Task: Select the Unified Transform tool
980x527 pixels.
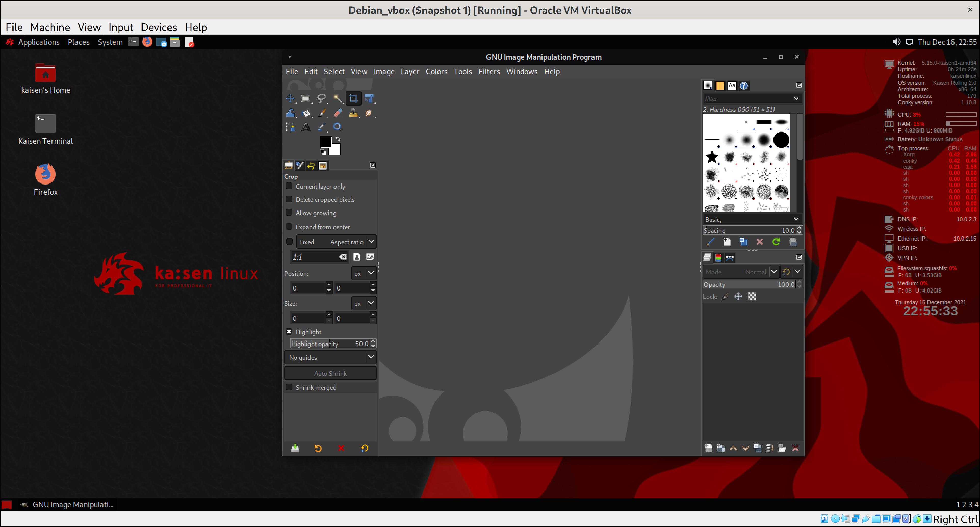Action: point(369,98)
